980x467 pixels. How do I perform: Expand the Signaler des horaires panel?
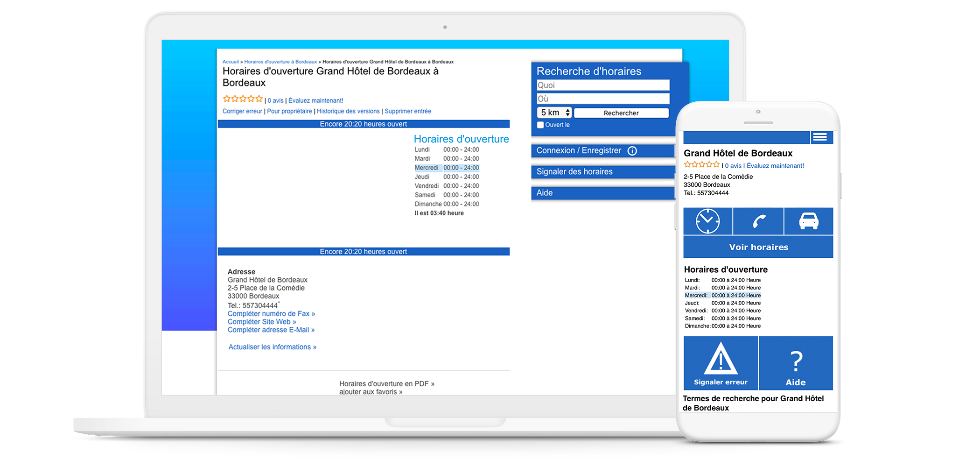coord(574,172)
